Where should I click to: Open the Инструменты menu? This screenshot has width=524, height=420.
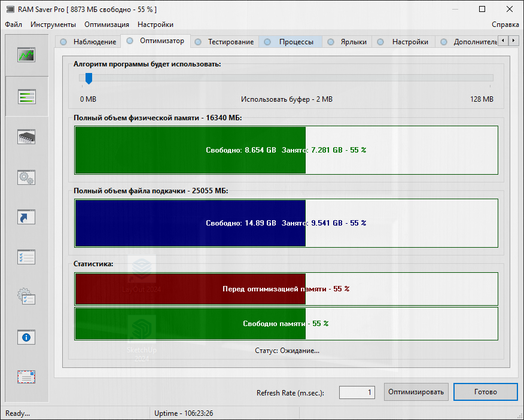[x=53, y=25]
